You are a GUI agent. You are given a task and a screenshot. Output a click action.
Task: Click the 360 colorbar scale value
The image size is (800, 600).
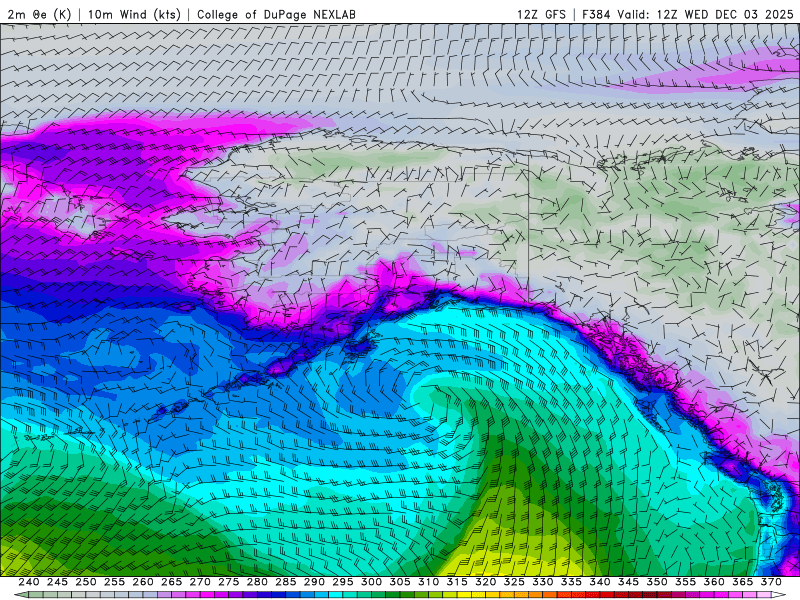pos(714,582)
